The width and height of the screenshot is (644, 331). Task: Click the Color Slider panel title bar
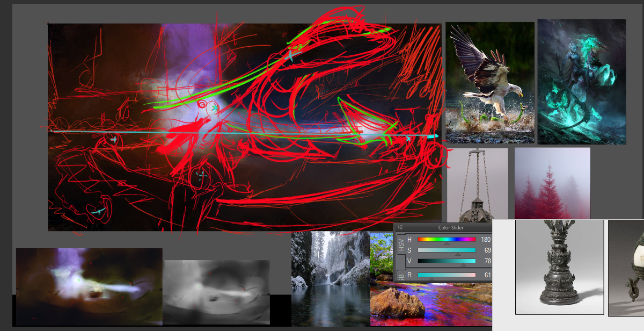[x=451, y=227]
